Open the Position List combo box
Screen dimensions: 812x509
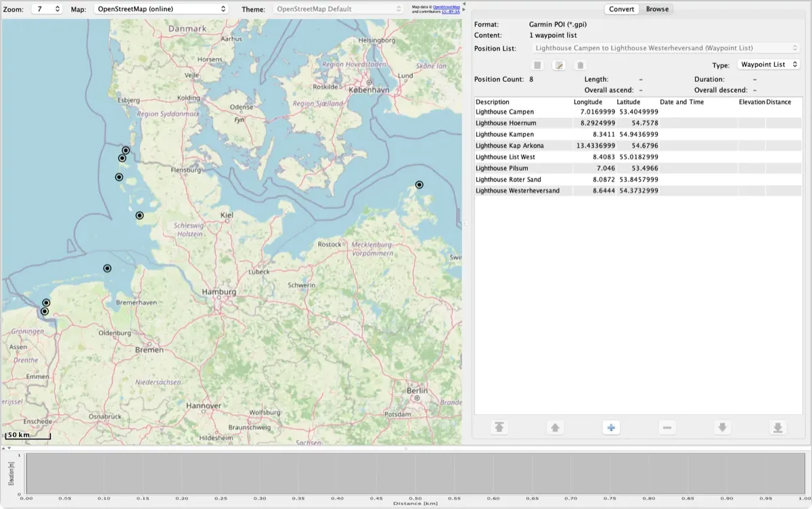tap(666, 48)
